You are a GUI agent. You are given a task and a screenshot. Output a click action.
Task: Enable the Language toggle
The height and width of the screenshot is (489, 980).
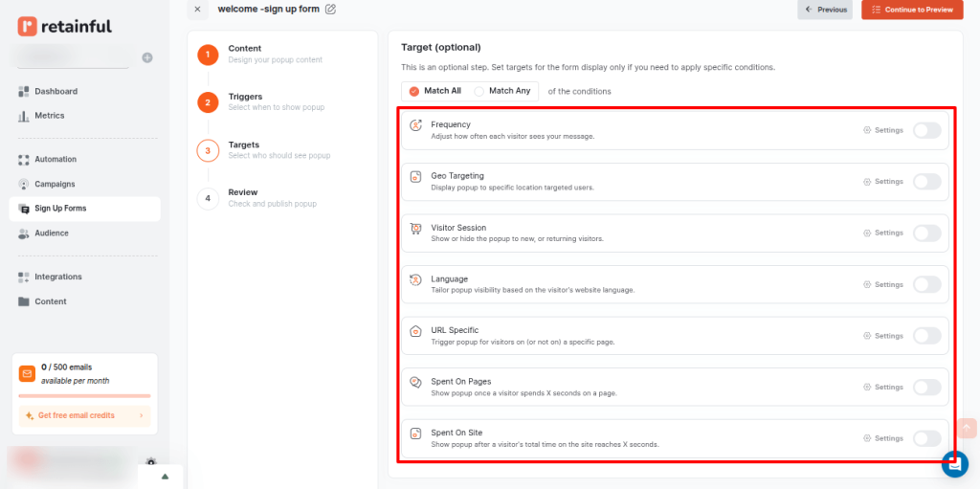[926, 284]
